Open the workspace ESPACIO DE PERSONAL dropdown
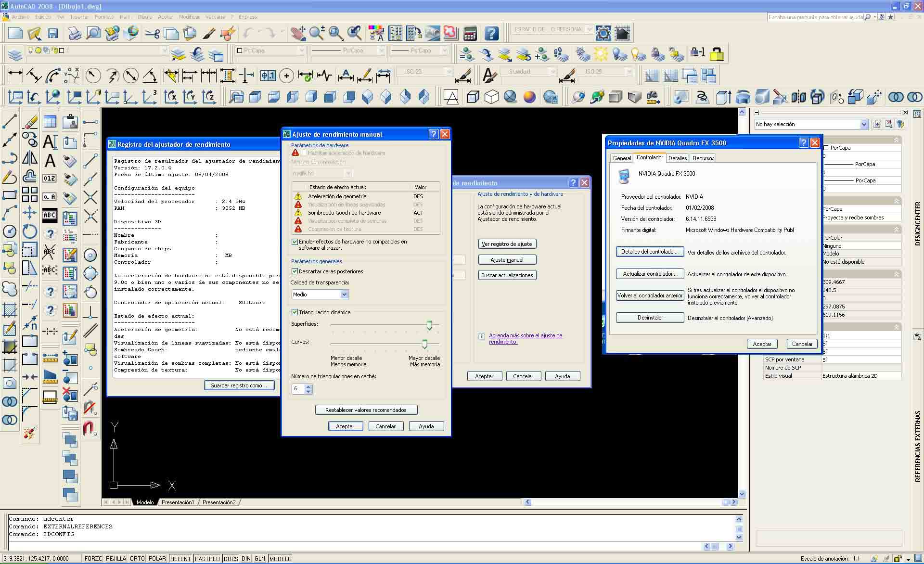 coord(590,29)
